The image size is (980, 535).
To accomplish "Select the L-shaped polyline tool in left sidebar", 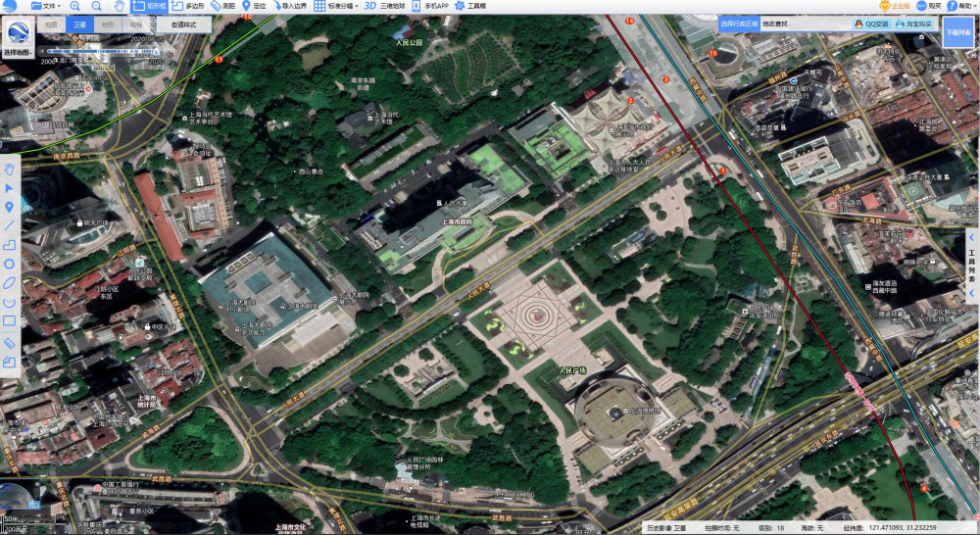I will point(10,245).
